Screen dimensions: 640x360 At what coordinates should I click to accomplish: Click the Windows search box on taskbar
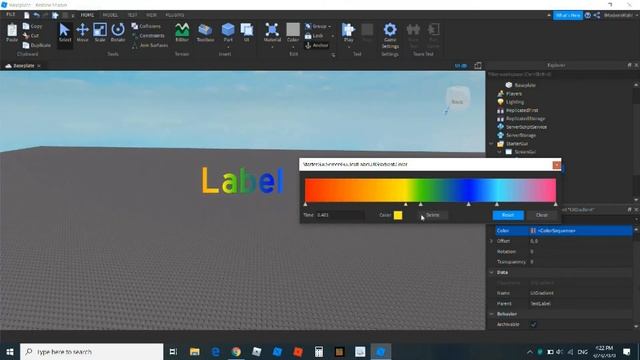click(x=91, y=351)
